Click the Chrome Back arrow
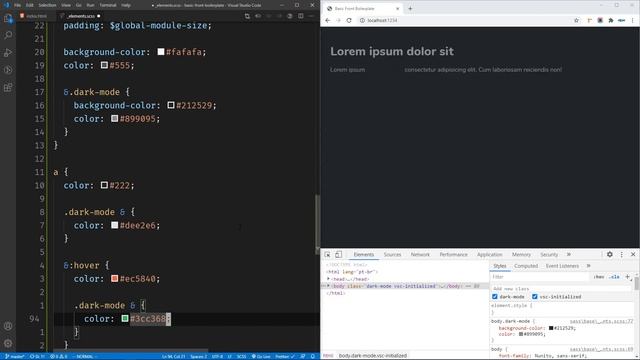Screen dimensions: 640x360 [x=327, y=20]
